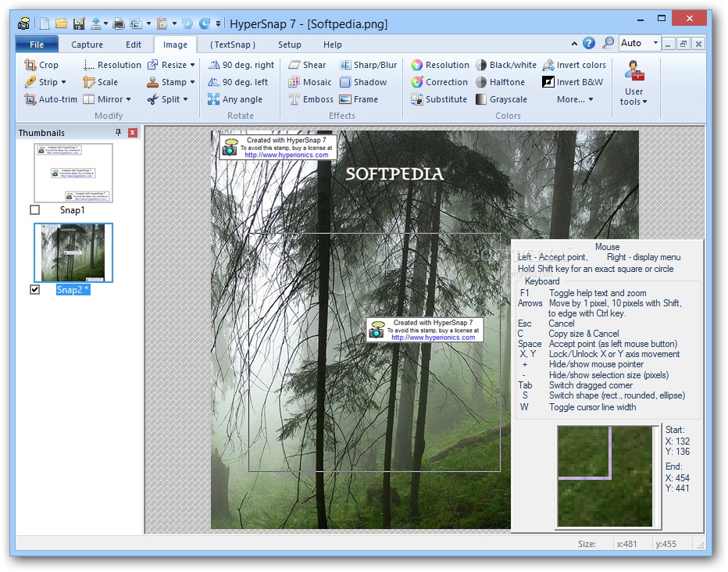Open the User tools menu
Image resolution: width=728 pixels, height=572 pixels.
coord(633,83)
